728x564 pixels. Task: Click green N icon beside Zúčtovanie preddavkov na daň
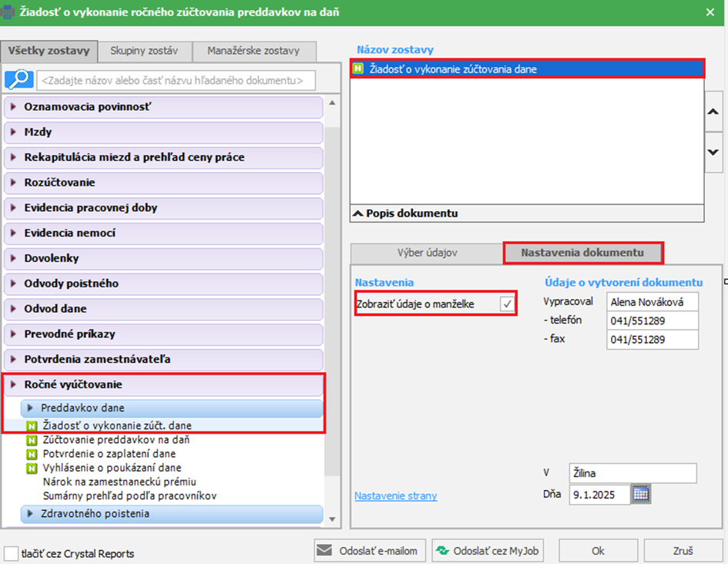(x=32, y=440)
